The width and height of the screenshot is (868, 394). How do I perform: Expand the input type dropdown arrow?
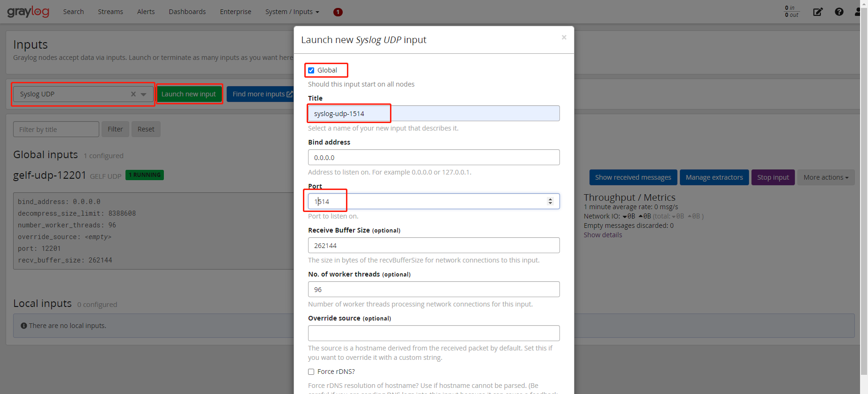[x=144, y=94]
